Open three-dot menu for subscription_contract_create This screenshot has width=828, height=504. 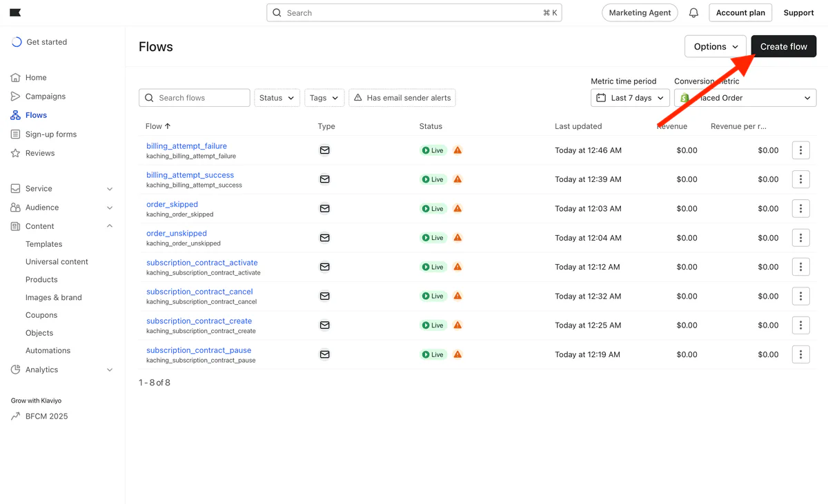pyautogui.click(x=800, y=325)
